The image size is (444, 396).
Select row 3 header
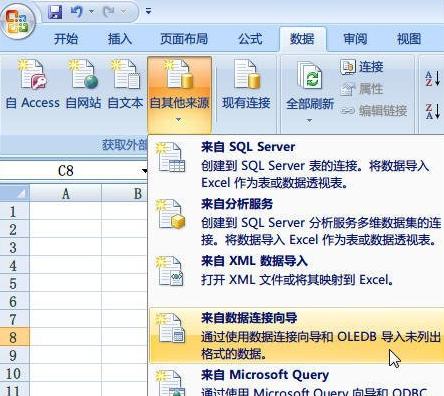pos(14,247)
